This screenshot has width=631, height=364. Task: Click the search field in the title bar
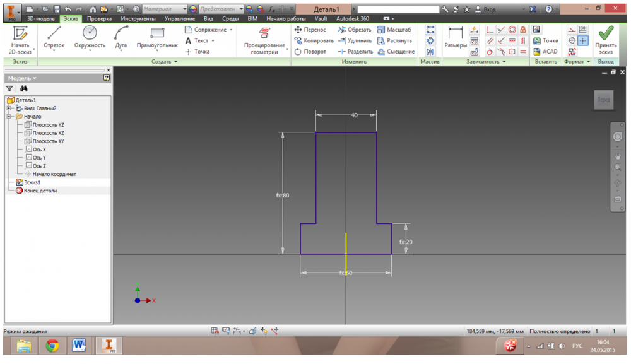click(x=398, y=9)
